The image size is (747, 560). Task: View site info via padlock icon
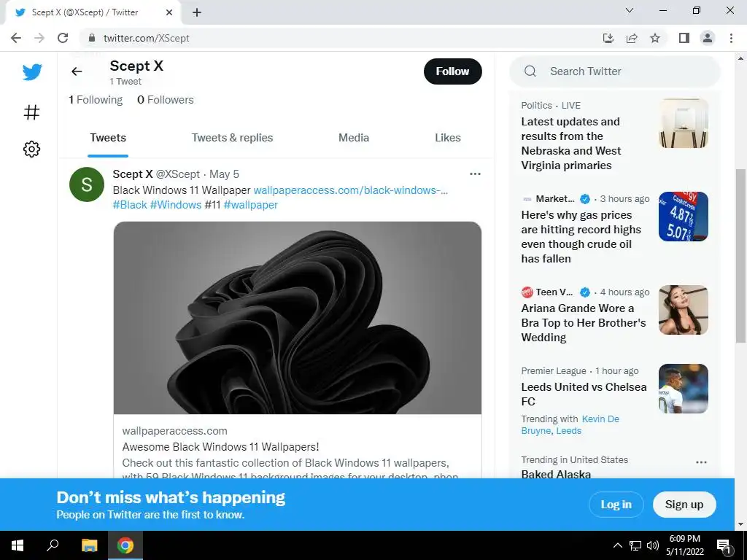click(x=92, y=38)
